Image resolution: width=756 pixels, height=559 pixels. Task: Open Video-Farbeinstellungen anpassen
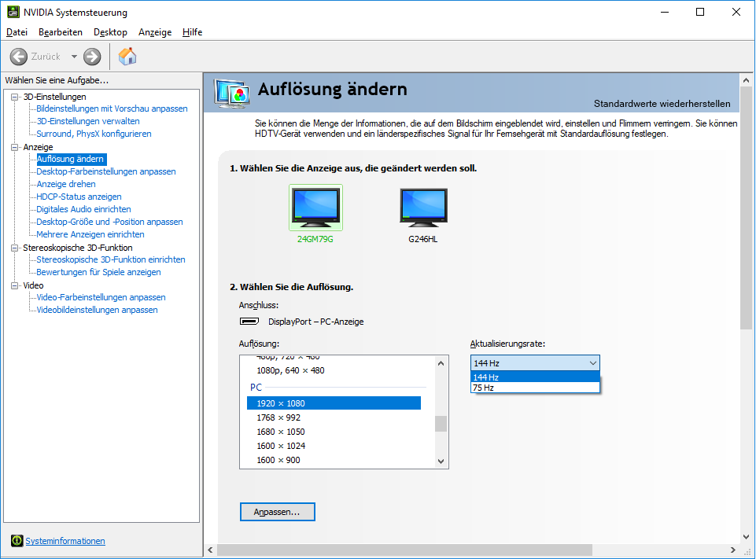101,297
